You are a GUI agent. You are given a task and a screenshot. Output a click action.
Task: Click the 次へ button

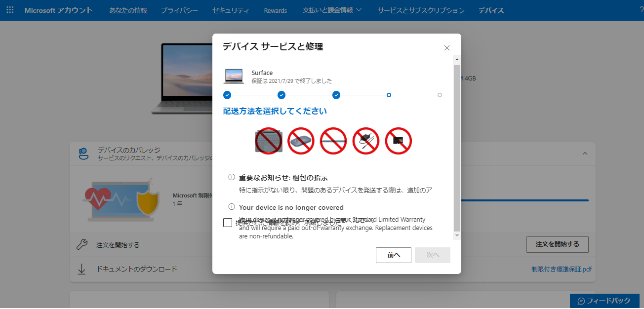click(x=433, y=255)
